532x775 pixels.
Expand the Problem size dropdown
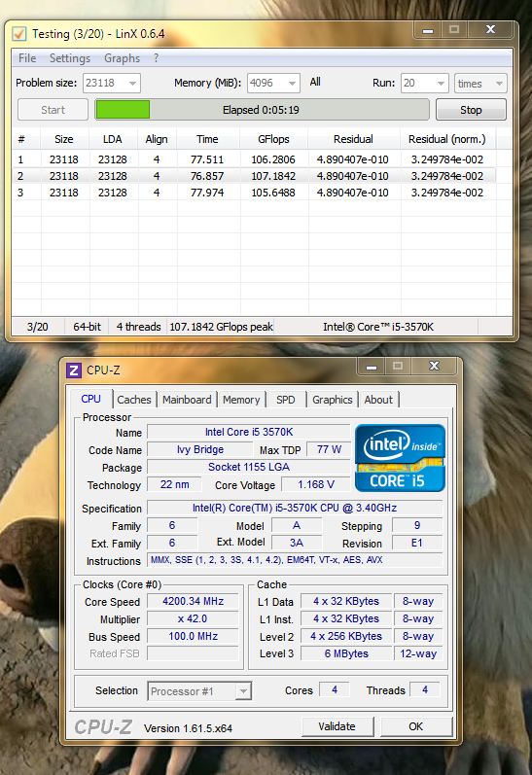coord(132,83)
